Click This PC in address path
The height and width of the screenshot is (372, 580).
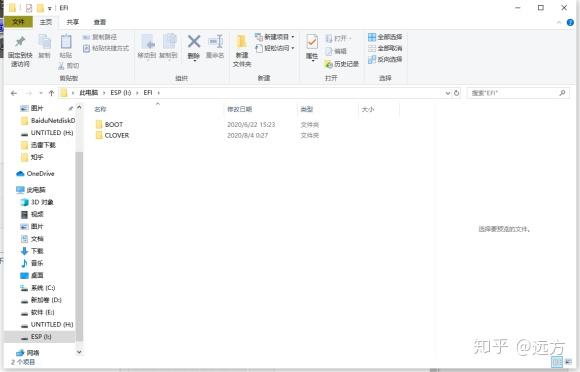[88, 92]
